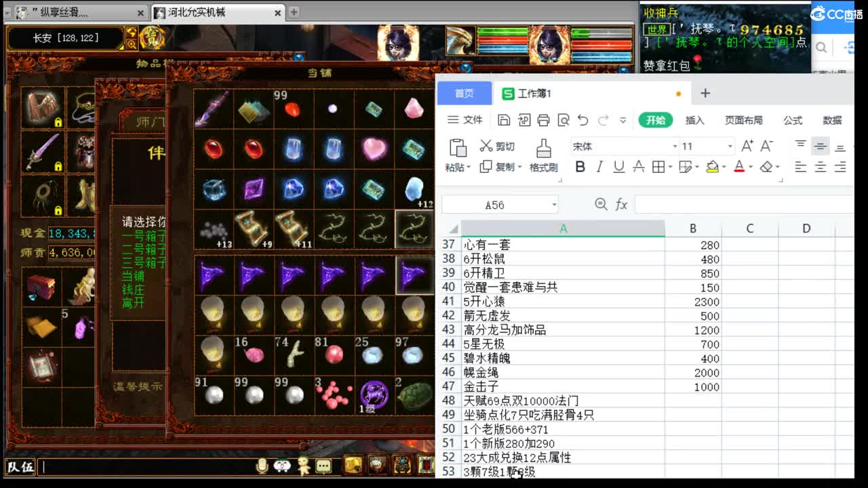Open print preview icon
The height and width of the screenshot is (488, 868).
[563, 120]
